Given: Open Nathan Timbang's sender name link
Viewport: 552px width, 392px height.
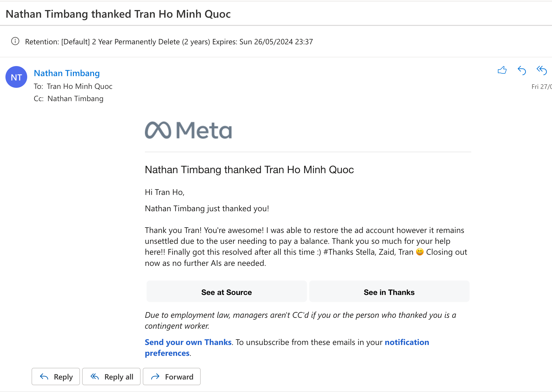Looking at the screenshot, I should (x=67, y=73).
